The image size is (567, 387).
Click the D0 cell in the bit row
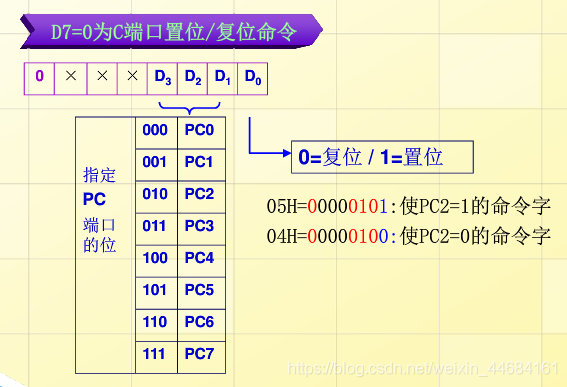click(x=252, y=78)
